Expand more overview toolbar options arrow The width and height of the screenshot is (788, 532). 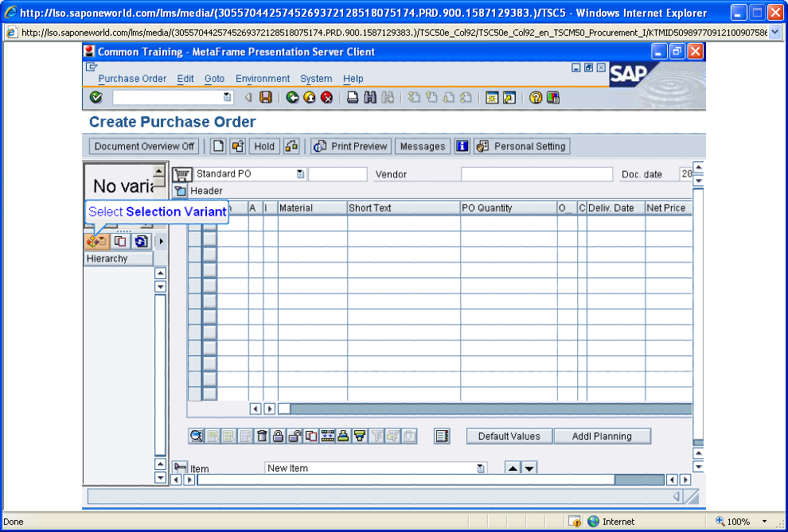[x=161, y=242]
